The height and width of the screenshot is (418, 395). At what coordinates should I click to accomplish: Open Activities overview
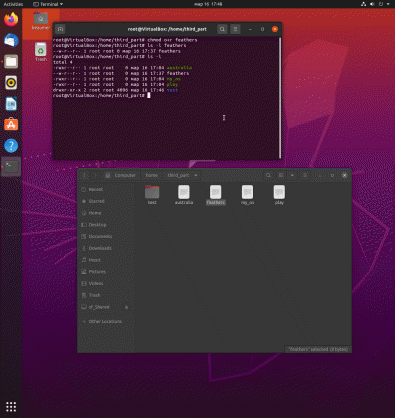coord(13,4)
